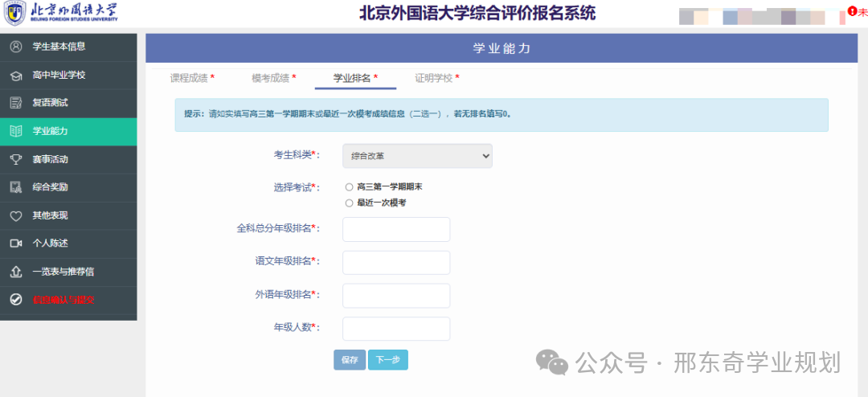Click the person icon beside 学生基本信息
This screenshot has width=868, height=397.
point(15,47)
